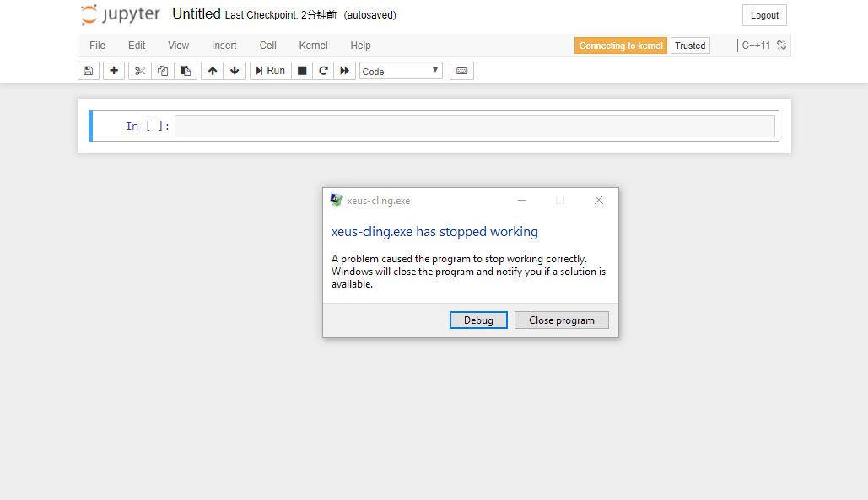Open the Kernel menu
This screenshot has height=500, width=868.
click(313, 46)
